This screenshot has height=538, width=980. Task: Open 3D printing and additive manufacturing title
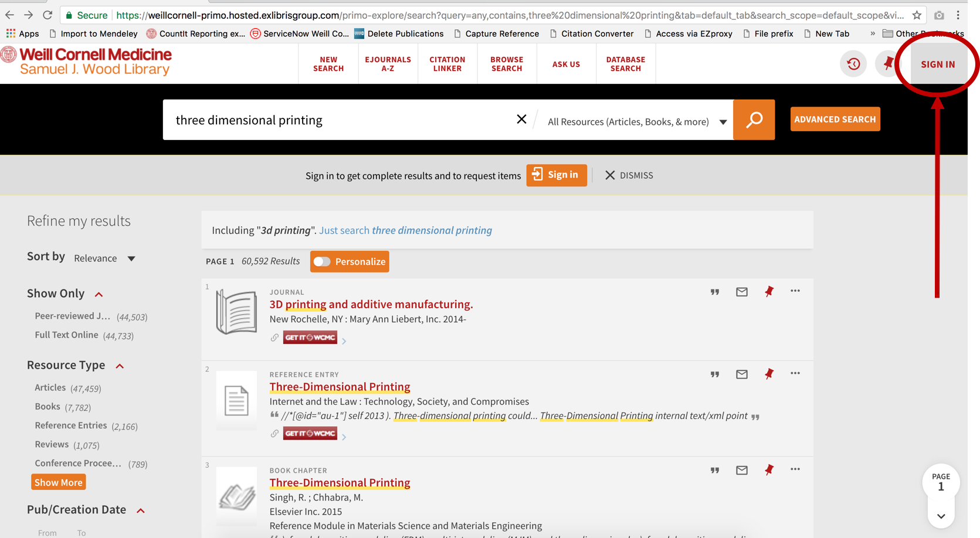click(371, 304)
